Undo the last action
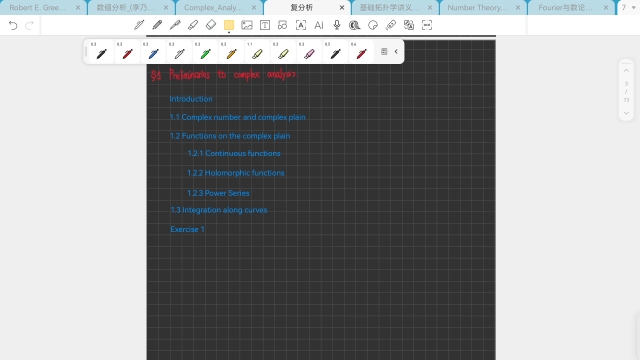The height and width of the screenshot is (360, 640). [x=13, y=26]
